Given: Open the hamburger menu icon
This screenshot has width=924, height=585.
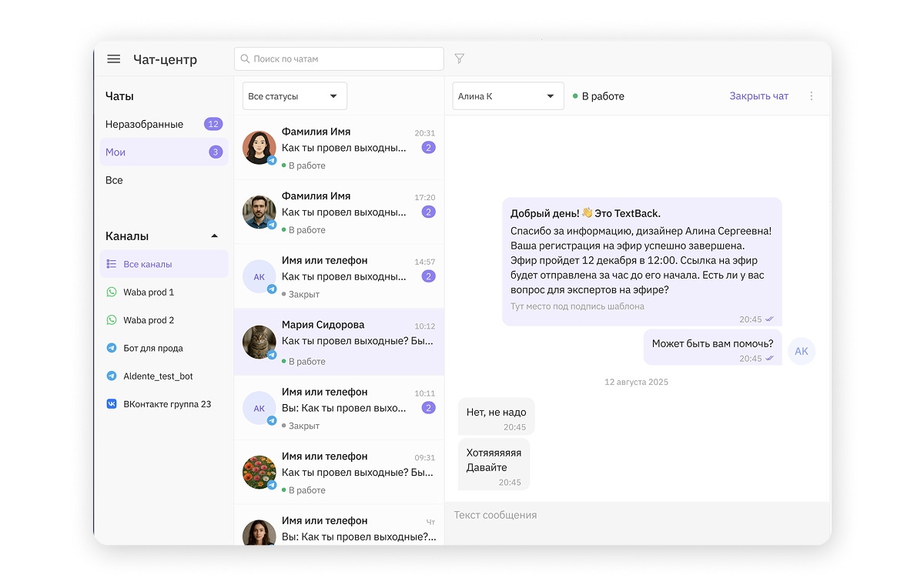Looking at the screenshot, I should point(114,59).
